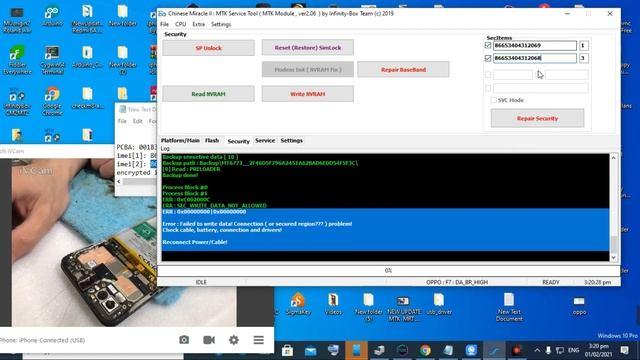640x360 pixels.
Task: Click the SP Unlock button
Action: (209, 48)
